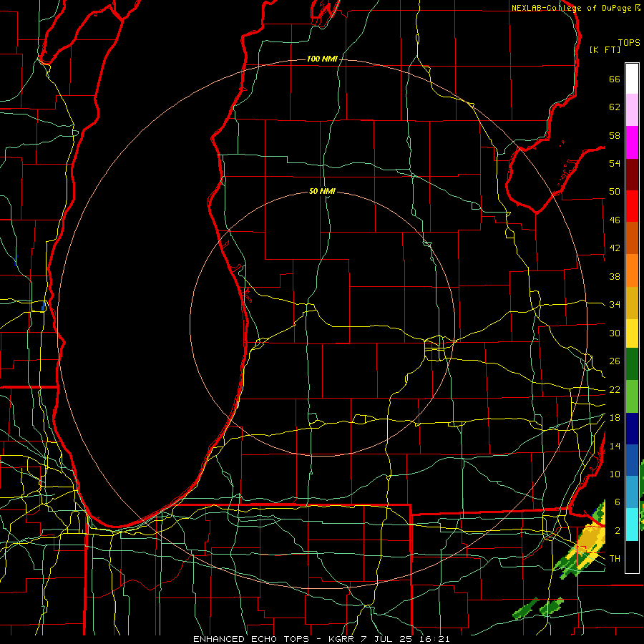
Task: Select the 42 legend value
Action: pyautogui.click(x=615, y=248)
